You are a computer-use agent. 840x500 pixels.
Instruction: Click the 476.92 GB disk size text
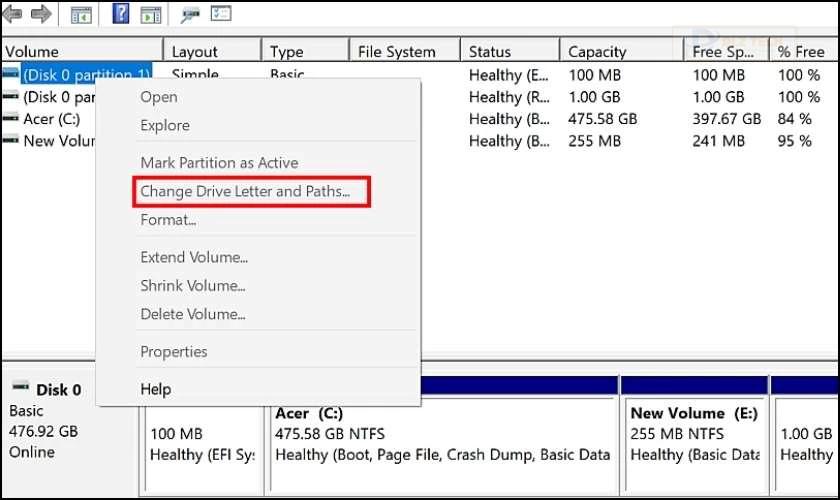(43, 431)
